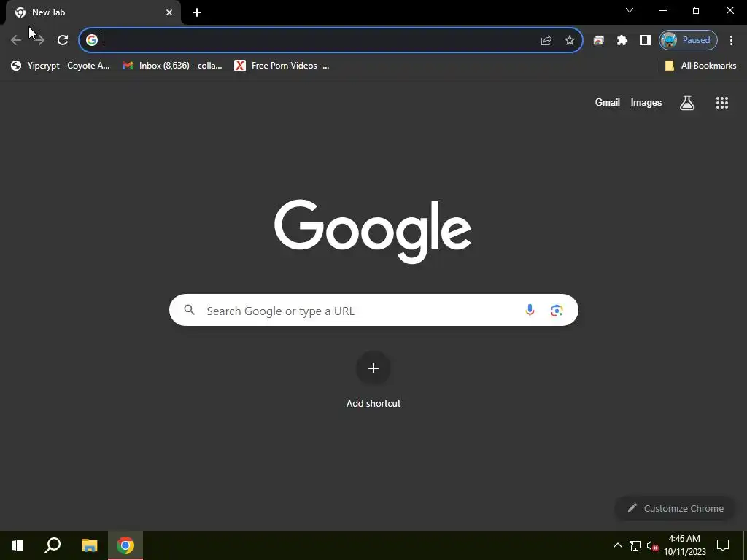Image resolution: width=747 pixels, height=560 pixels.
Task: Click the Chrome taskbar icon
Action: pyautogui.click(x=125, y=545)
